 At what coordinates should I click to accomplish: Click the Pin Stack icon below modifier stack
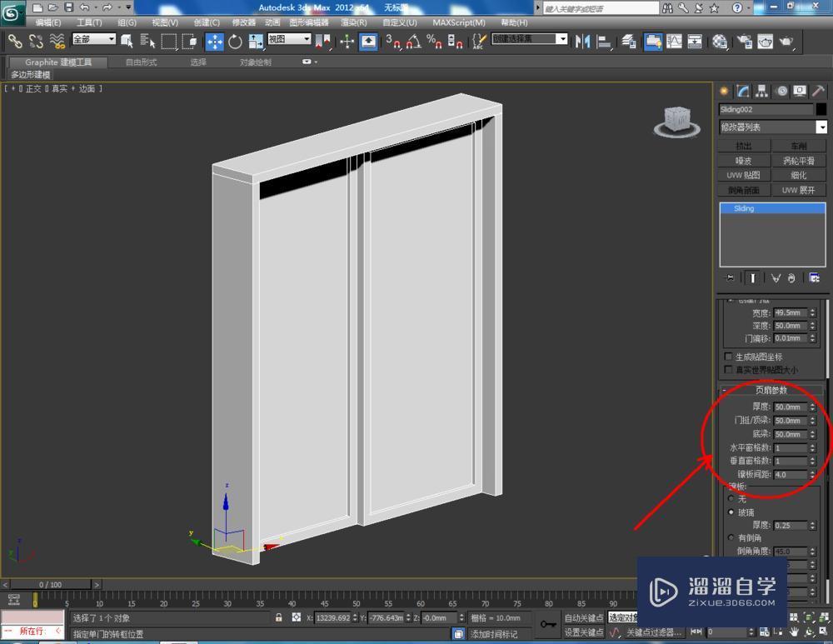(729, 277)
